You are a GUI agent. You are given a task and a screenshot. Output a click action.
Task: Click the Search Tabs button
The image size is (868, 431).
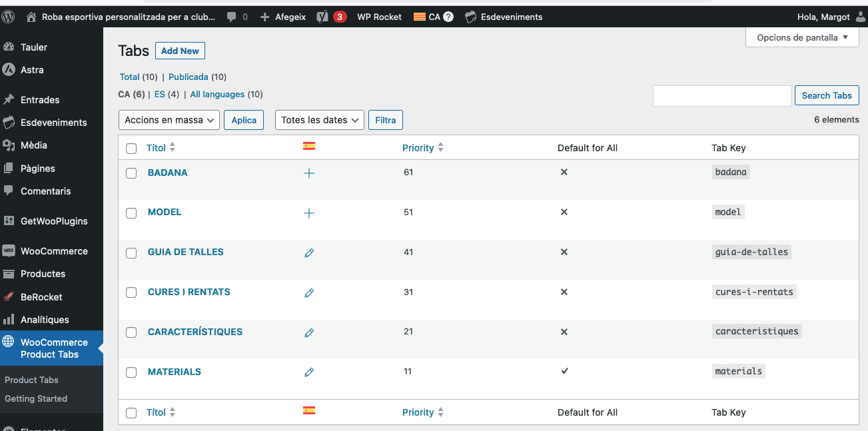click(x=827, y=95)
